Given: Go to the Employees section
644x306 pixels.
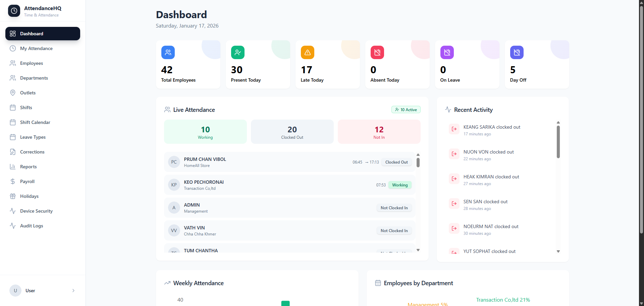Looking at the screenshot, I should (x=43, y=63).
